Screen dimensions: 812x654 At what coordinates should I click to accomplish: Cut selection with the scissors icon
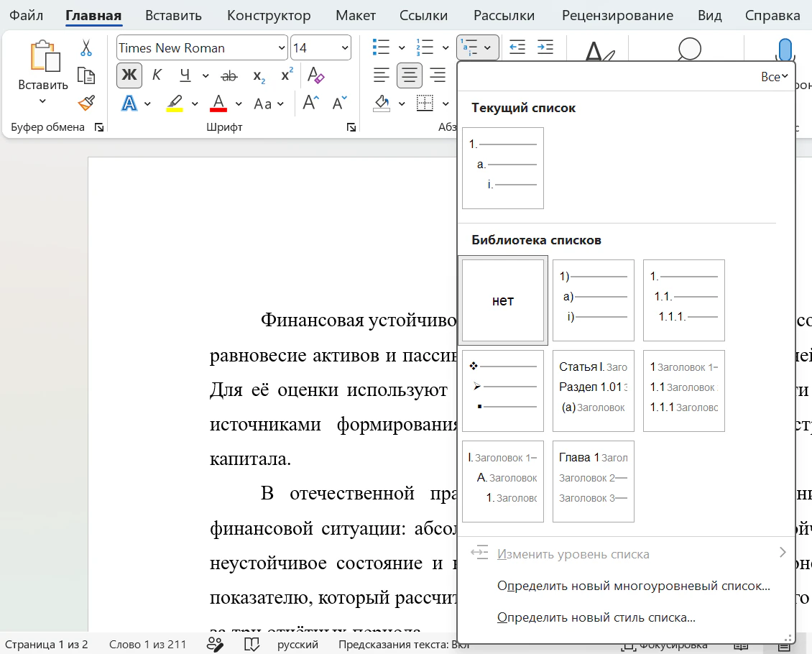86,47
